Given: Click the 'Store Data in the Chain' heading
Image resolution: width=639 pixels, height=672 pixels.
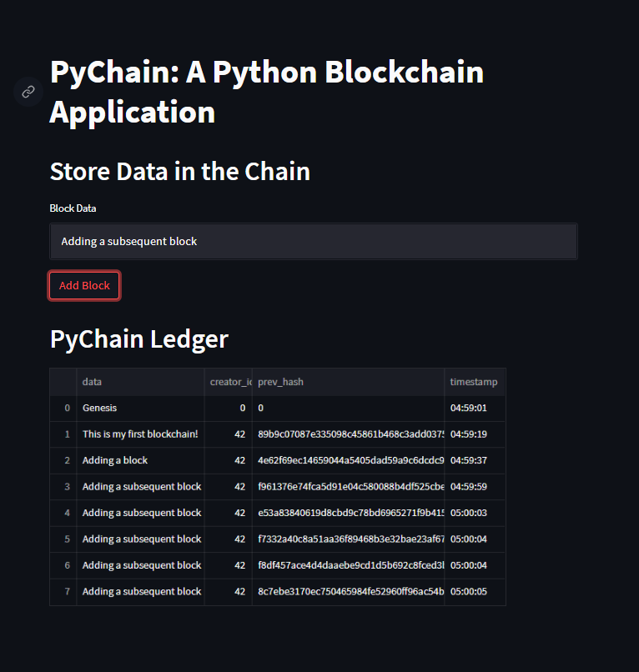Looking at the screenshot, I should point(179,172).
